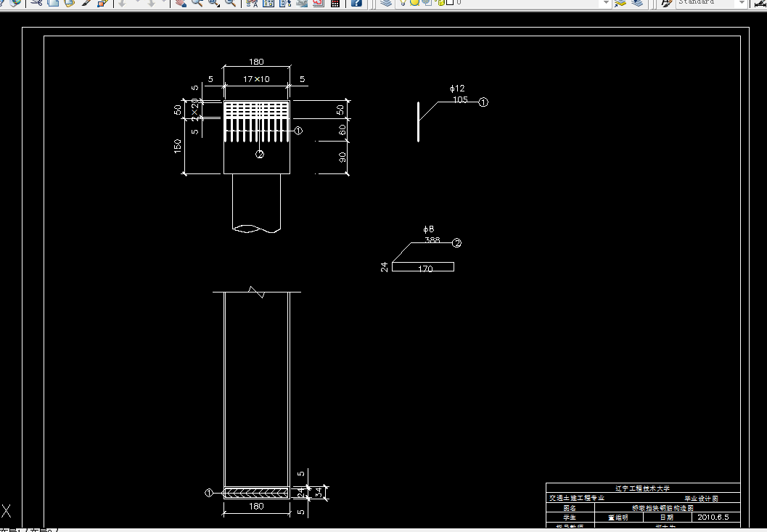Click the Dimension Style icon

click(x=760, y=4)
